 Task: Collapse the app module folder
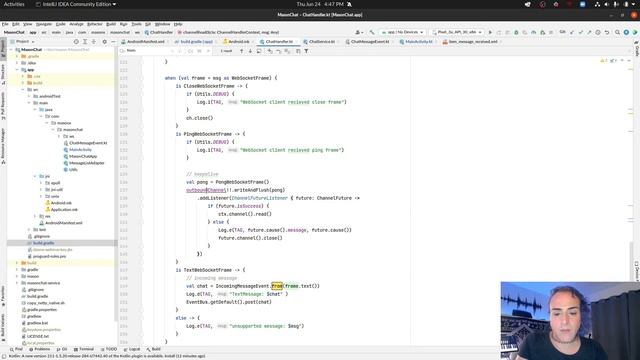pos(17,70)
